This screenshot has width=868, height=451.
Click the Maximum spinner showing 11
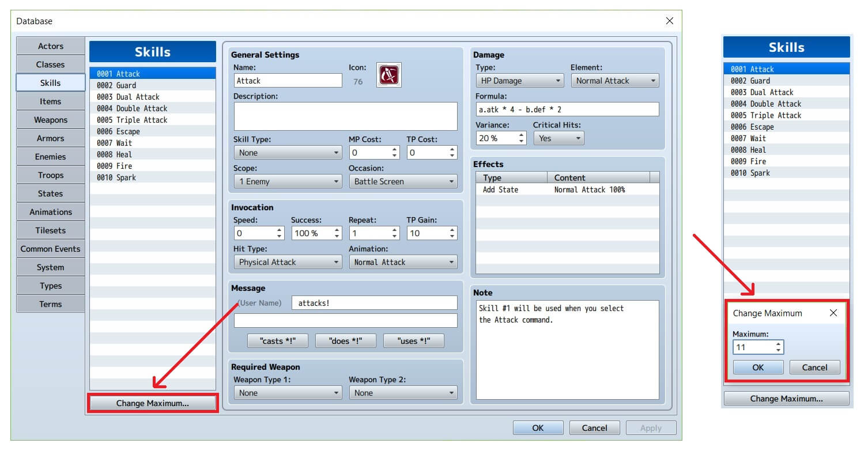tap(758, 347)
